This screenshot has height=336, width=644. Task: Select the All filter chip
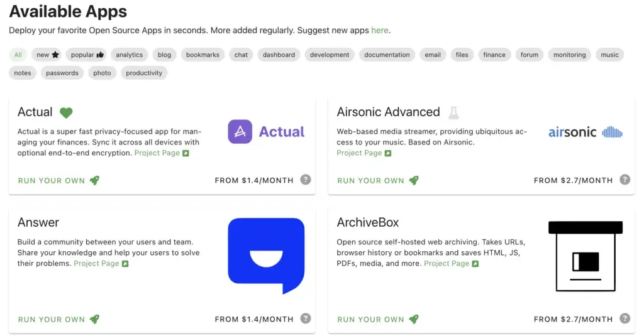pos(18,55)
